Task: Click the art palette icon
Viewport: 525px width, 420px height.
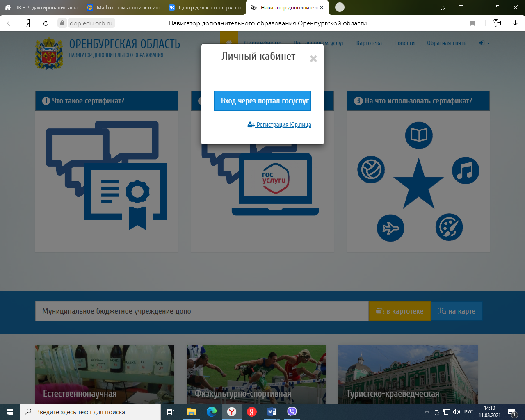Action: pos(449,227)
